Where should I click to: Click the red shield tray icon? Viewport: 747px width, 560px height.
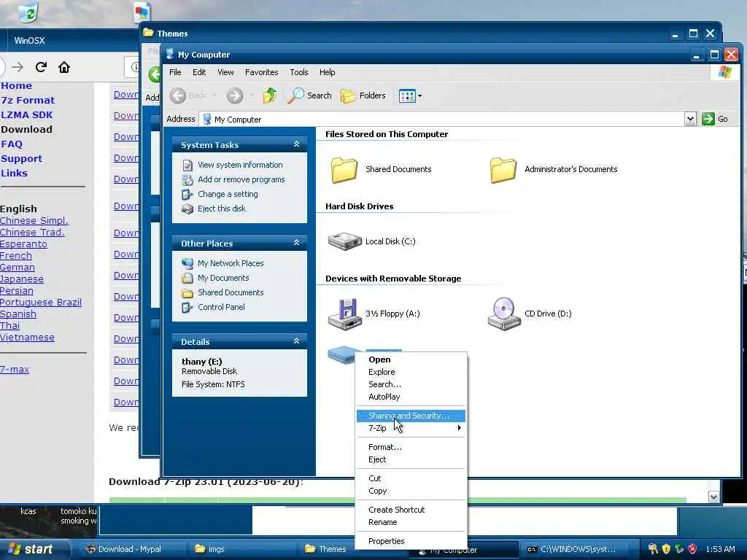click(693, 549)
